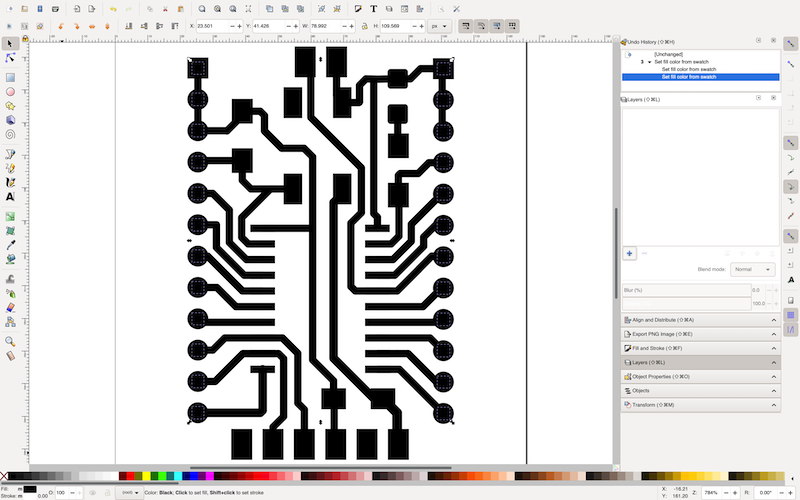Screen dimensions: 800x500
Task: Pick the red palette swatch
Action: 130,476
